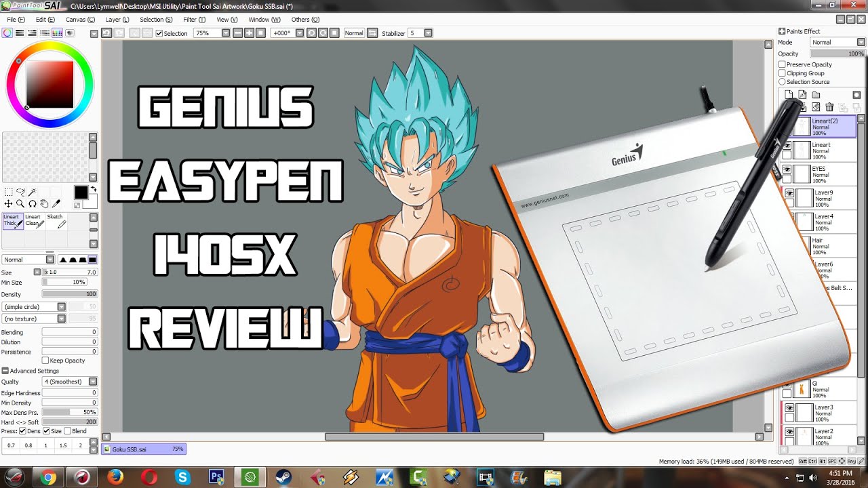This screenshot has width=868, height=488.
Task: Select the Sketch pencil brush
Action: tap(56, 221)
